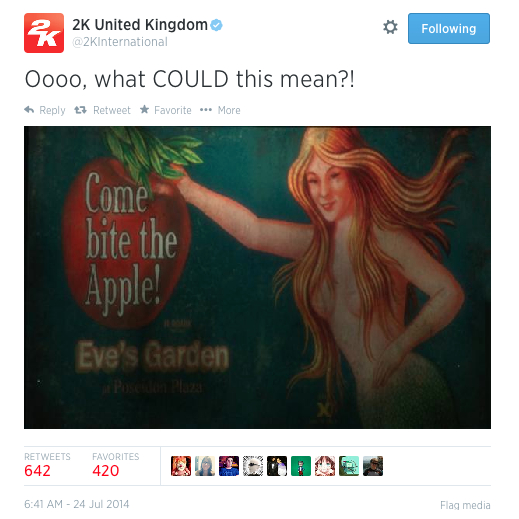Click the green background user avatar

(x=301, y=466)
